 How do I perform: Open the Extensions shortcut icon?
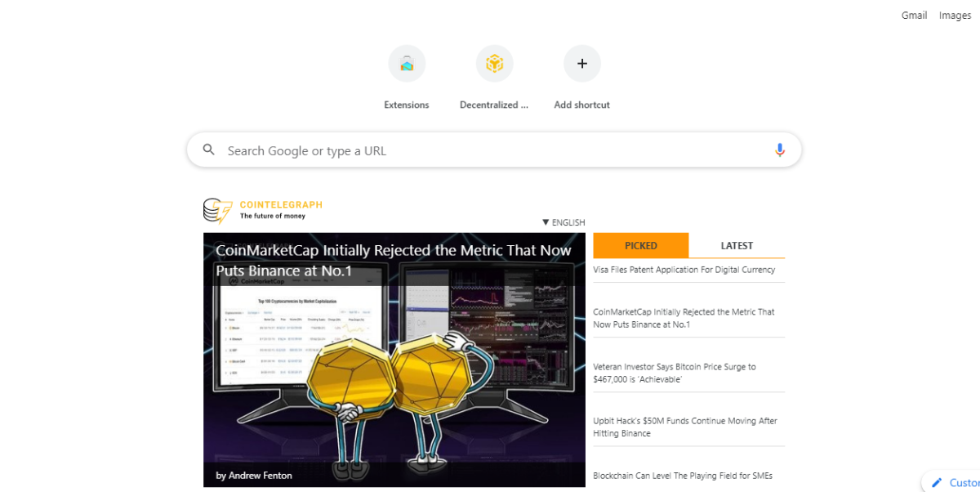(x=407, y=64)
